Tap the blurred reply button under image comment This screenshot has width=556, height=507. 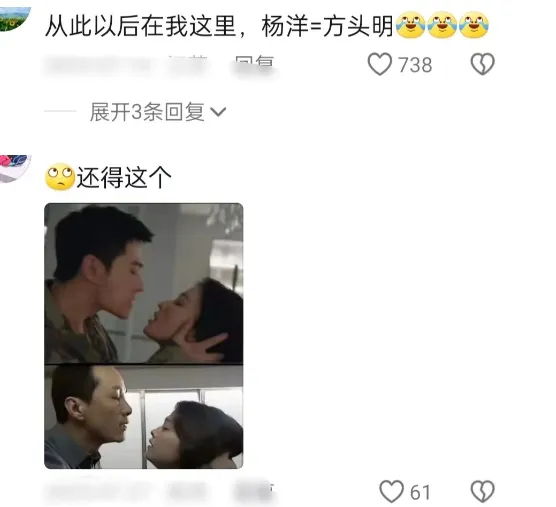[254, 492]
